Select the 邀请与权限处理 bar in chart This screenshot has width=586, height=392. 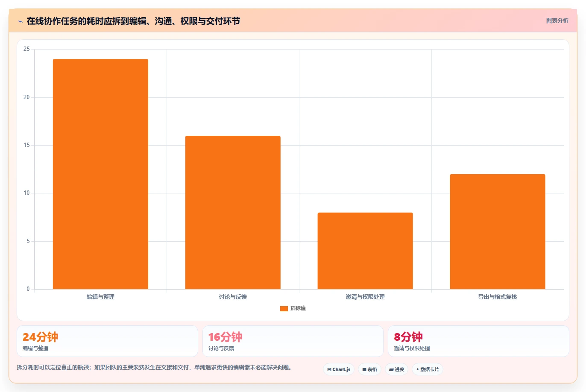coord(365,251)
